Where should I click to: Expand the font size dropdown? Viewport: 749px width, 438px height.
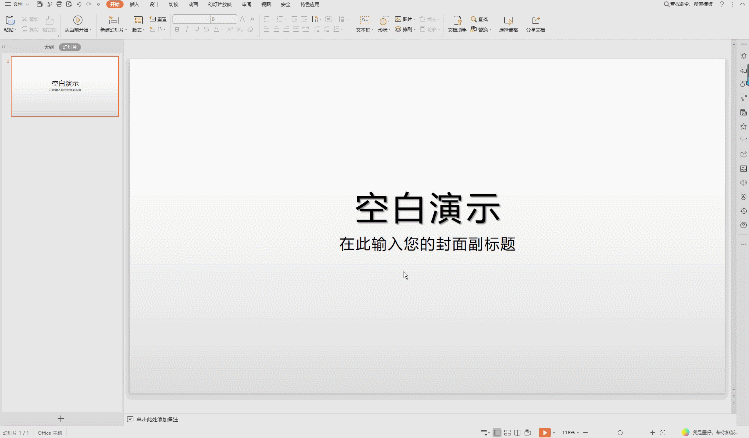235,19
